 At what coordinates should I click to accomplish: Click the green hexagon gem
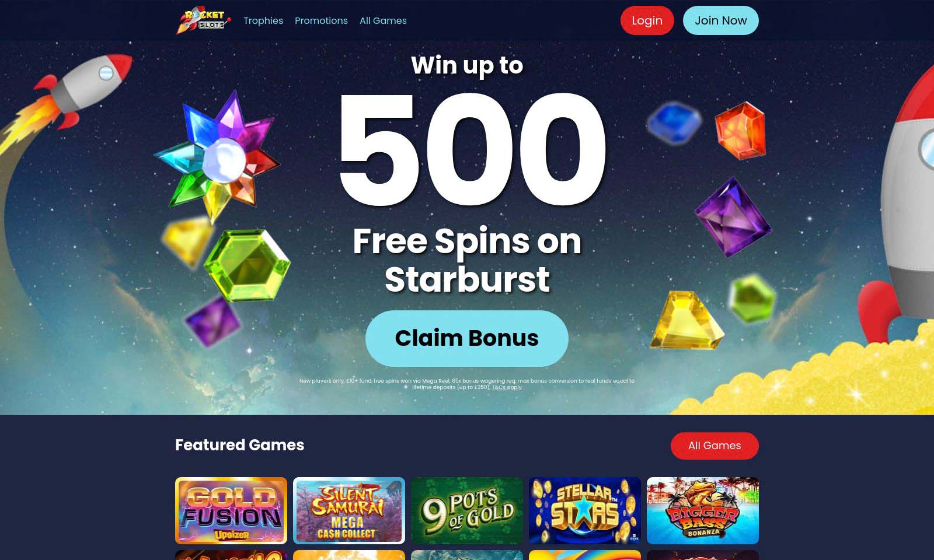coord(248,266)
